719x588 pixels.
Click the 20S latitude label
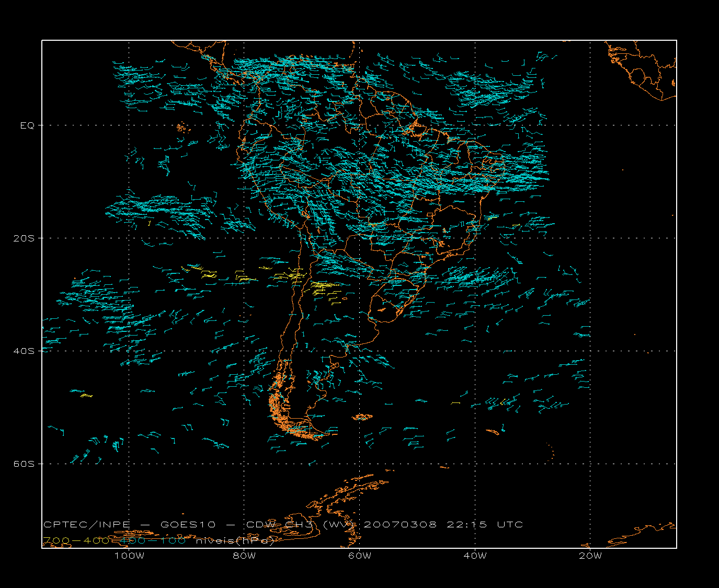[24, 238]
